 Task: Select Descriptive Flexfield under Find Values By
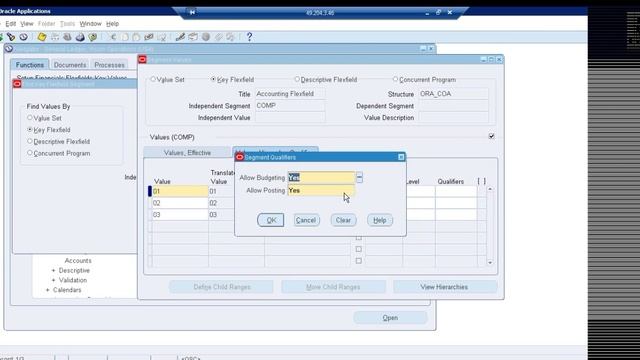coord(29,141)
